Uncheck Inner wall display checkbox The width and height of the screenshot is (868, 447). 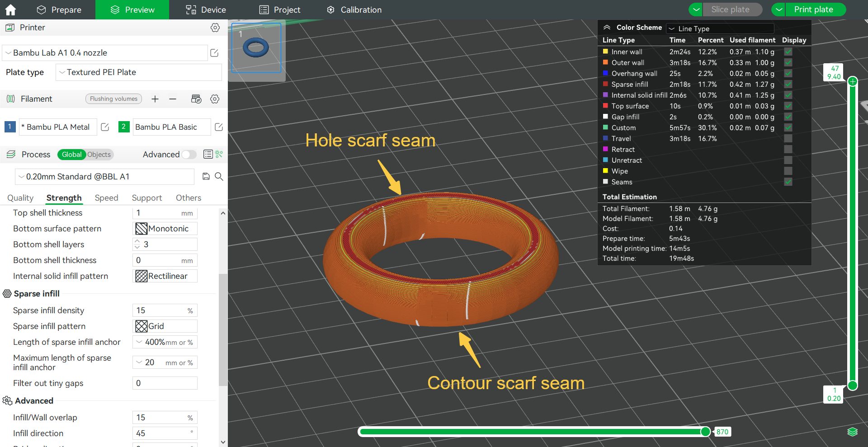[x=788, y=52]
